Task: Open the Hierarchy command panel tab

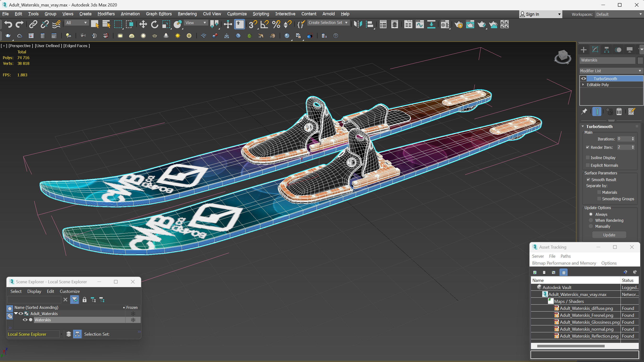Action: [606, 50]
